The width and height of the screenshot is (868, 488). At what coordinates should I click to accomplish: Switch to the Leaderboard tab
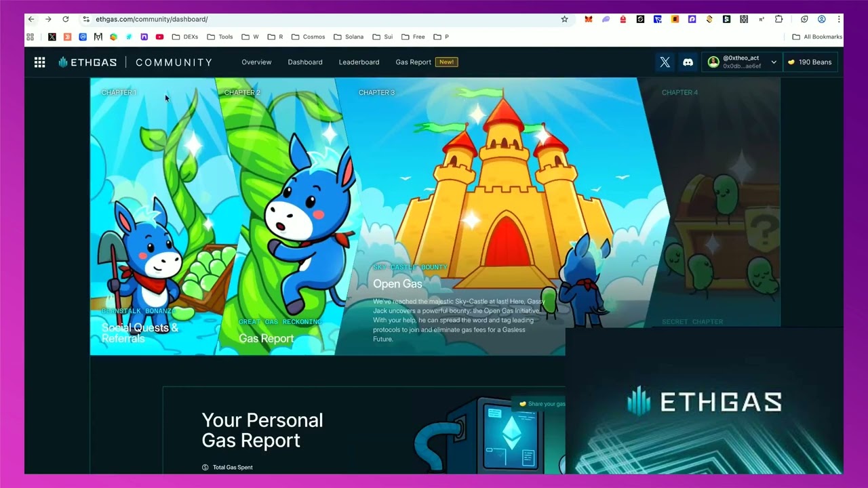359,62
